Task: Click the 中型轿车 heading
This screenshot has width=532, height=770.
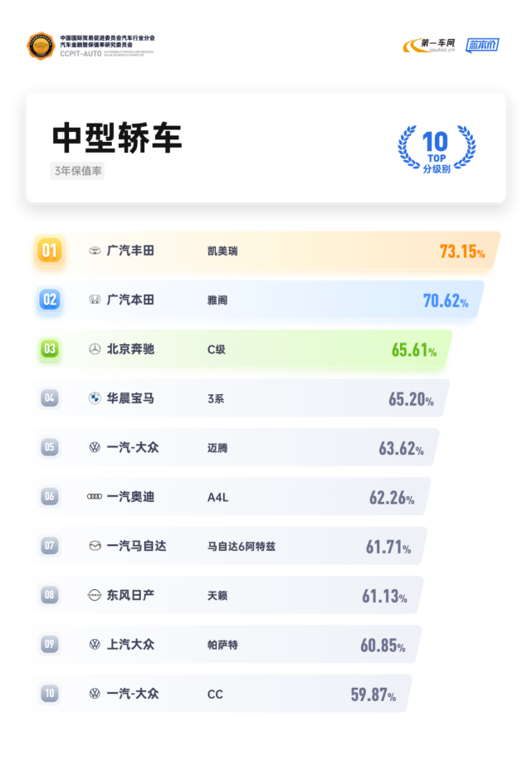Action: point(117,138)
